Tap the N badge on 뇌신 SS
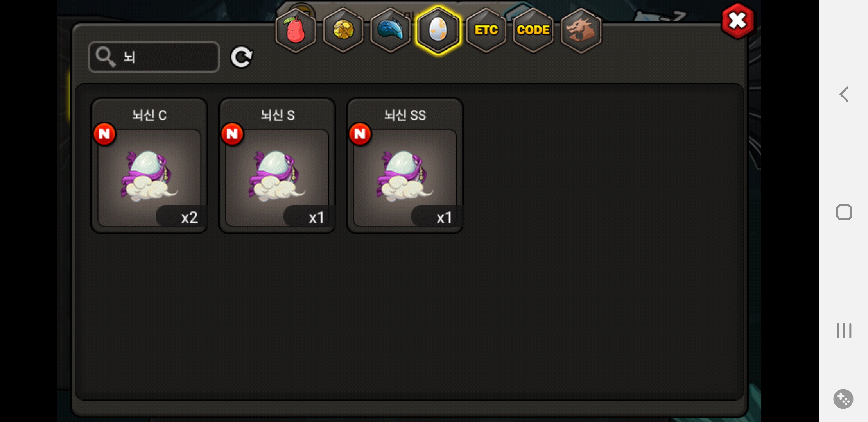Viewport: 868px width, 422px height. (x=360, y=134)
